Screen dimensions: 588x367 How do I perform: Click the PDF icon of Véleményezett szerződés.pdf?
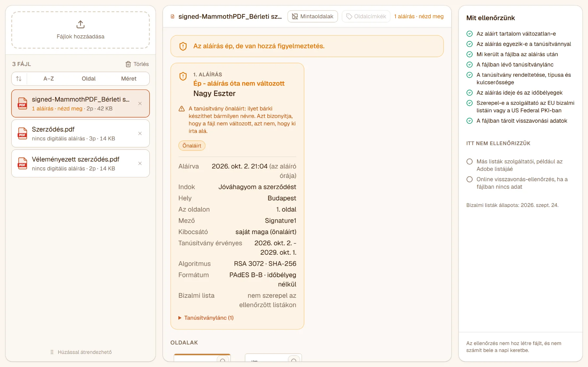coord(22,164)
